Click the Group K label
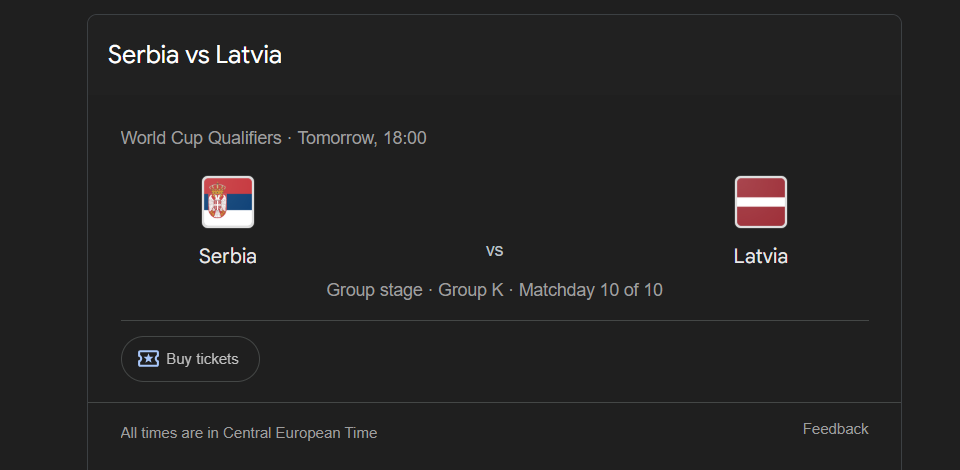 (x=471, y=290)
